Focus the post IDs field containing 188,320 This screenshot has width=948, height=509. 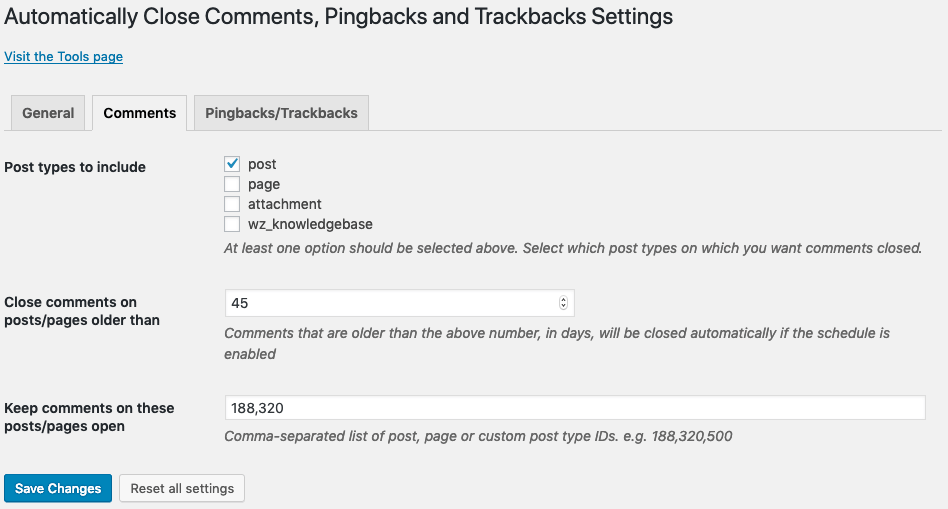[574, 408]
